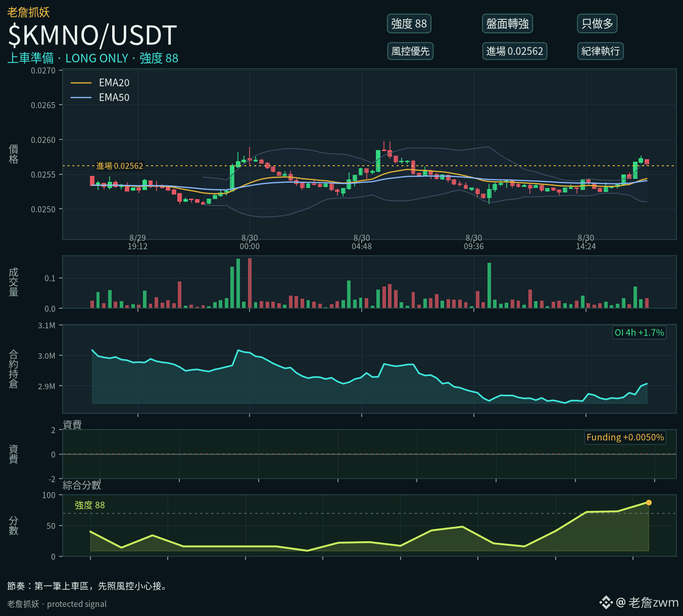The width and height of the screenshot is (683, 616).
Task: Click the 老詹抓妖 heading at top
Action: tap(28, 12)
